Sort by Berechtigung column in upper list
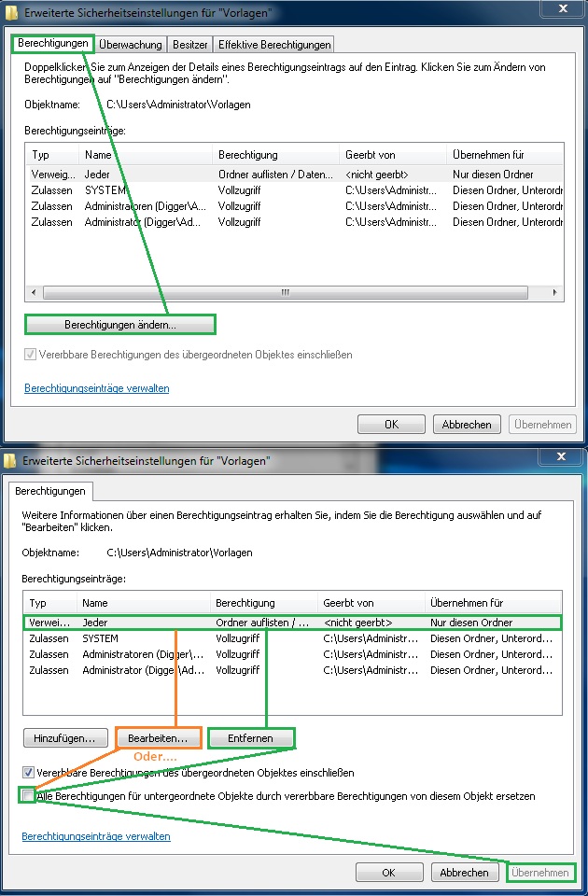588x896 pixels. click(275, 155)
